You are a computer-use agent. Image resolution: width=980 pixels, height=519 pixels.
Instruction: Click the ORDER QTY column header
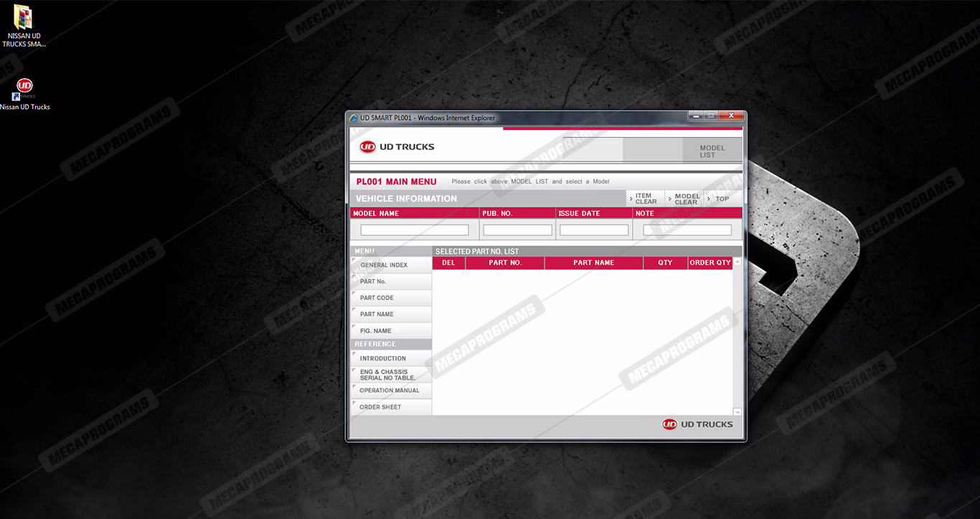tap(710, 263)
